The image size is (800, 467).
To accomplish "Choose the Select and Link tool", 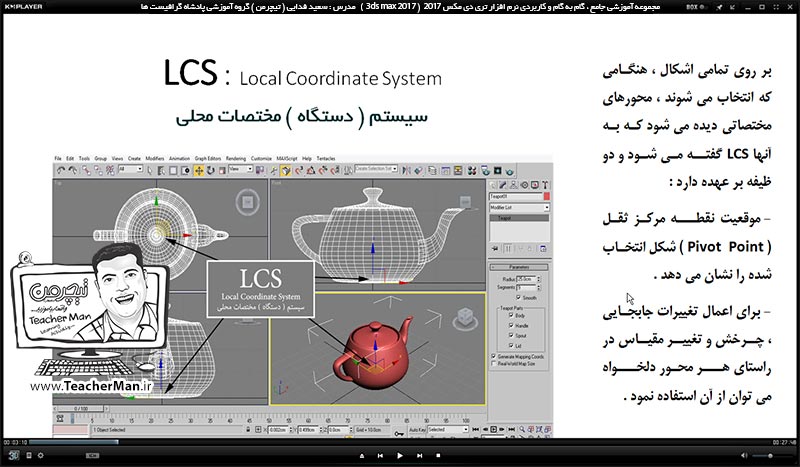I will click(86, 170).
